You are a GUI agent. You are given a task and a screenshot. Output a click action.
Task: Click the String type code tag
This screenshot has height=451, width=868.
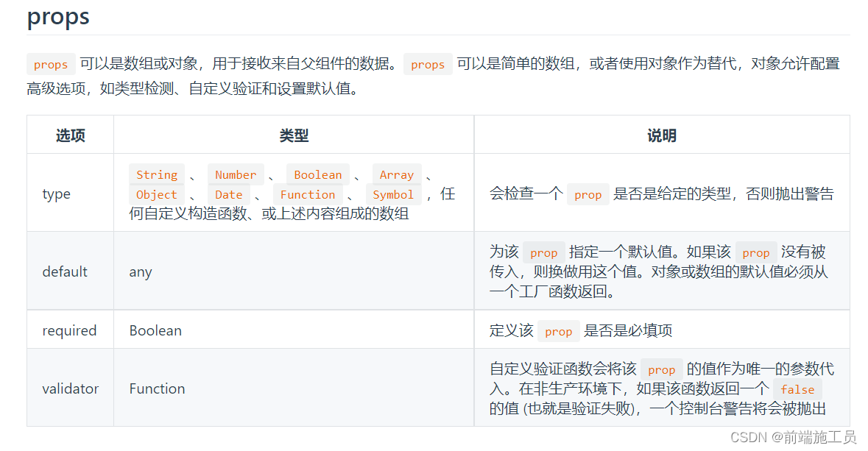click(156, 174)
